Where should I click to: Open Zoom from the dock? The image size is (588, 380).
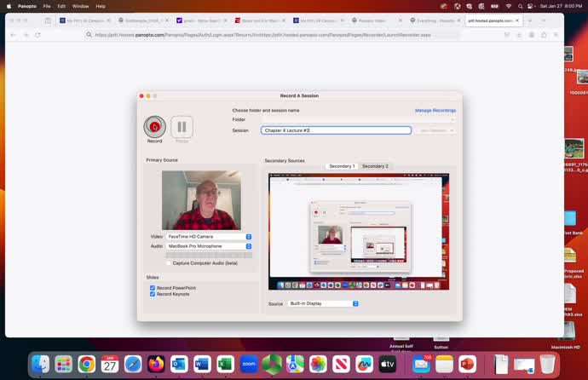click(x=249, y=365)
